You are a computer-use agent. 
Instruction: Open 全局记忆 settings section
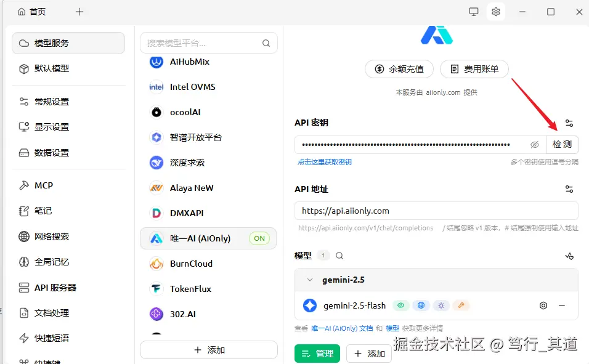(x=68, y=262)
